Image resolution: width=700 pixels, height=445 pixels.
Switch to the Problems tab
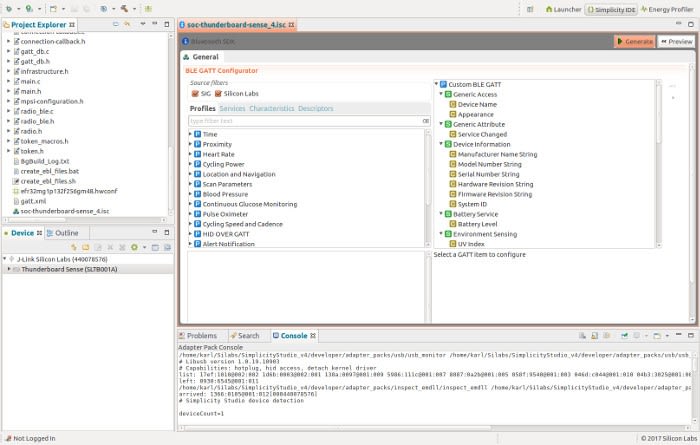[198, 336]
